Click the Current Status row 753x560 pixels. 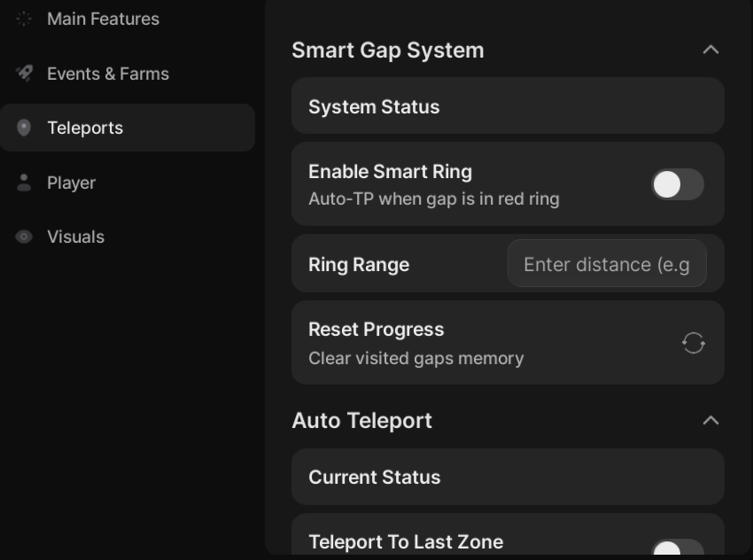pyautogui.click(x=507, y=477)
